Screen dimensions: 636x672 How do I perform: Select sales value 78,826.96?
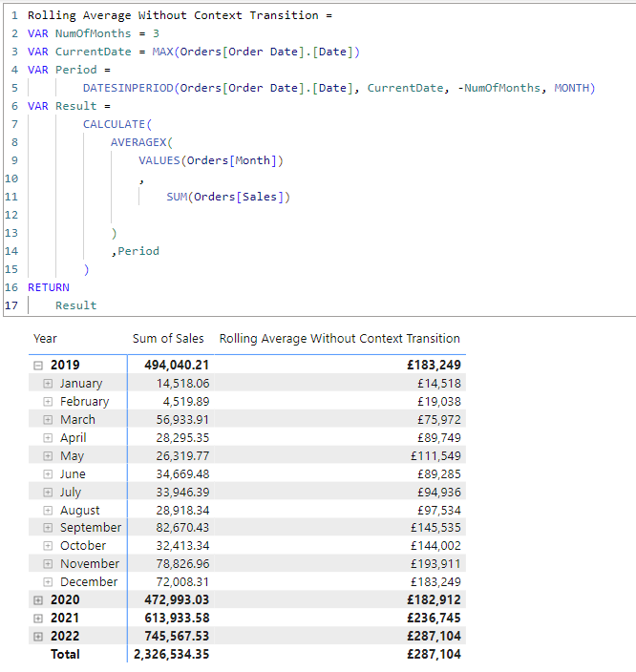[182, 564]
